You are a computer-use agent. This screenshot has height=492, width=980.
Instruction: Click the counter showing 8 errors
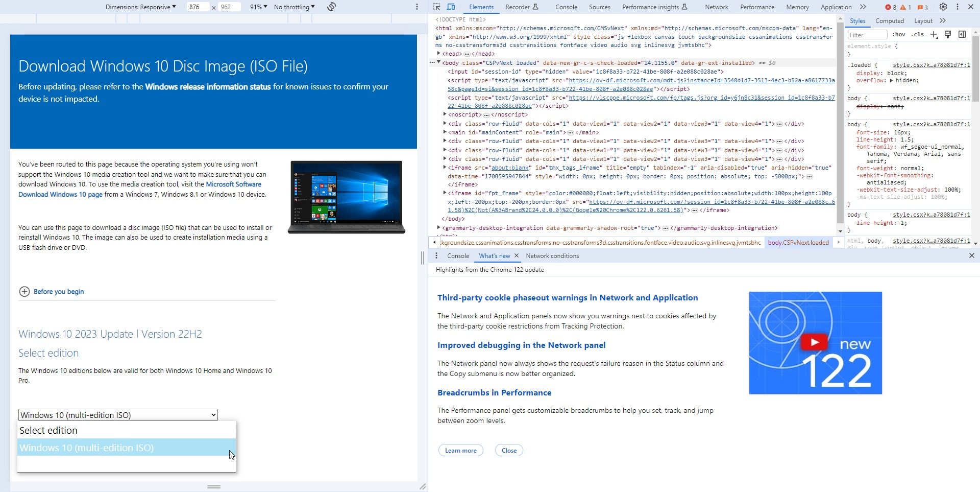[890, 7]
